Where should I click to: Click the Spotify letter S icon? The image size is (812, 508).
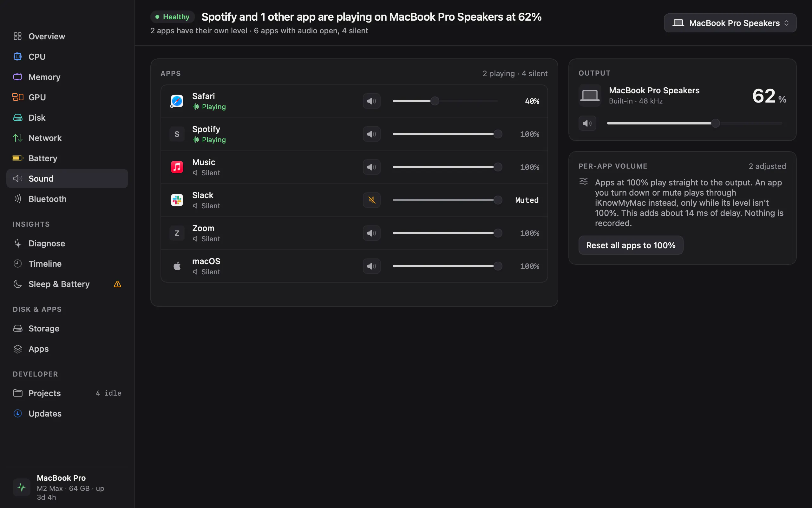pyautogui.click(x=177, y=134)
